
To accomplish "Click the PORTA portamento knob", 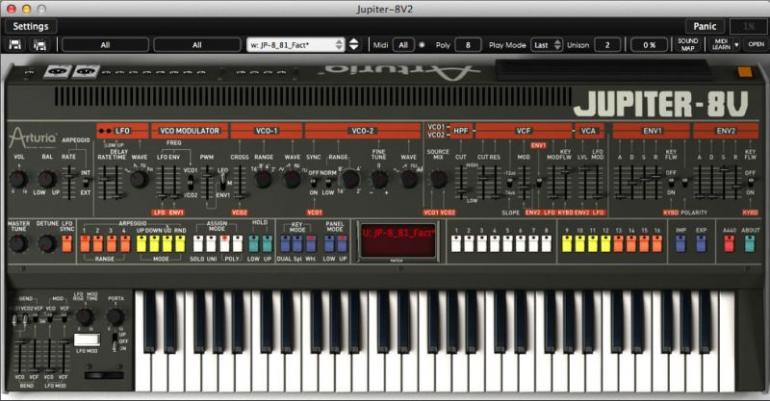I will (x=115, y=317).
